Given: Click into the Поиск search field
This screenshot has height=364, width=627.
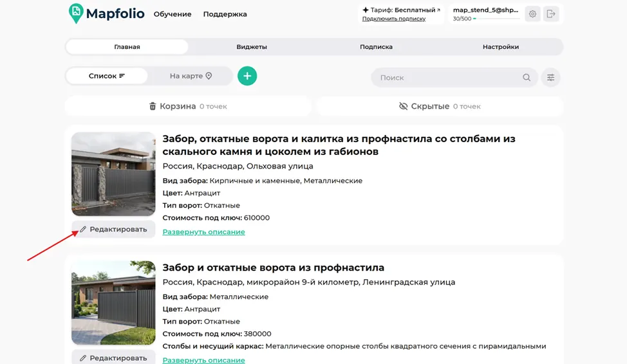Looking at the screenshot, I should click(448, 78).
